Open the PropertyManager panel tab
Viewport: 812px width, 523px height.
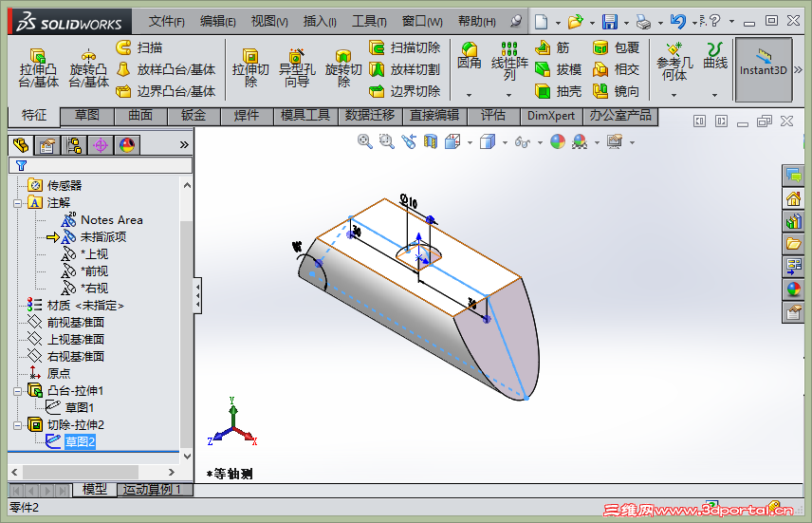coord(47,145)
